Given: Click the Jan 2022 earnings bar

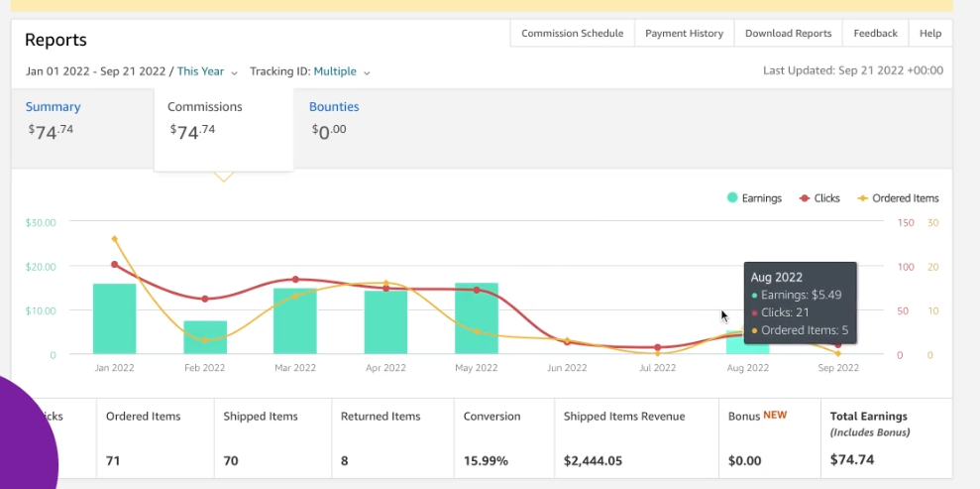Looking at the screenshot, I should pyautogui.click(x=114, y=319).
